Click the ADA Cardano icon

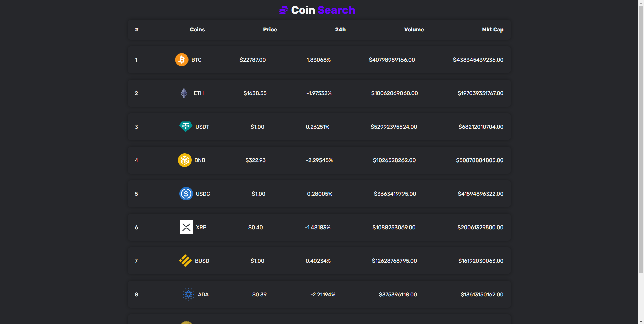(189, 294)
